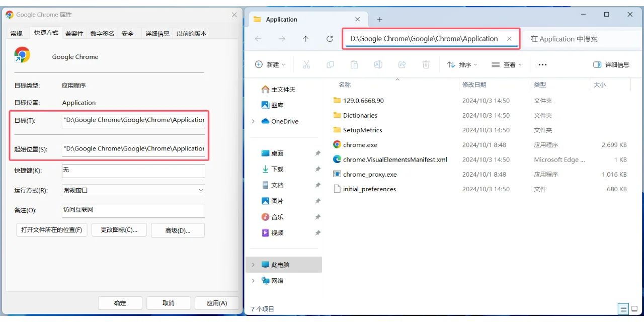The width and height of the screenshot is (644, 322).
Task: Sort by the 大小 column header
Action: pos(600,85)
